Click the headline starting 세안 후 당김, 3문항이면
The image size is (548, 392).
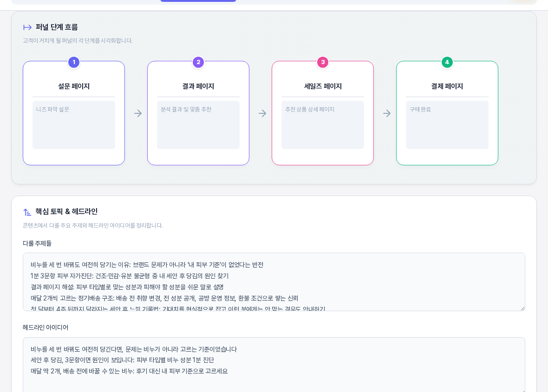(122, 360)
